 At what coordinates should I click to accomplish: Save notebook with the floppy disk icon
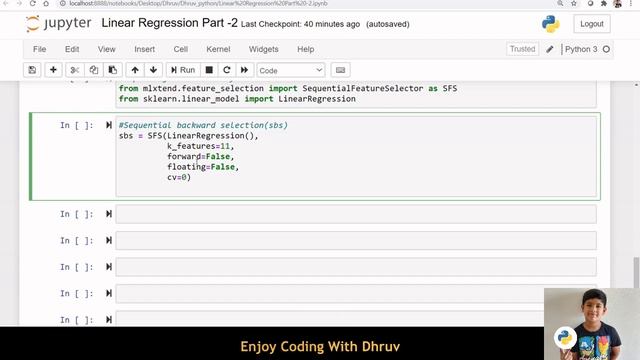point(32,70)
